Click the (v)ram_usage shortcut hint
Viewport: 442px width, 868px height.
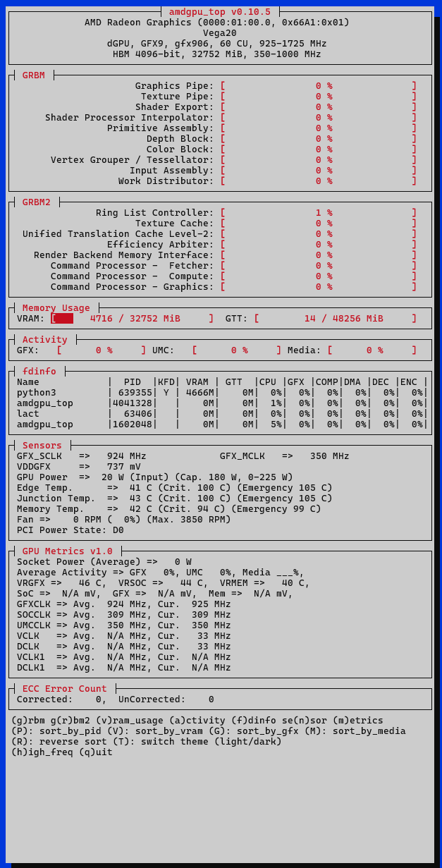pyautogui.click(x=130, y=720)
